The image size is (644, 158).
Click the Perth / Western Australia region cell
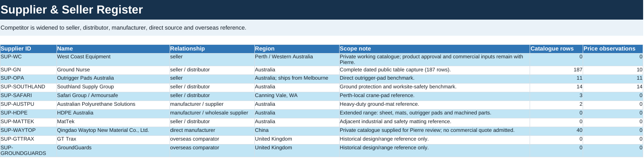tap(297, 60)
